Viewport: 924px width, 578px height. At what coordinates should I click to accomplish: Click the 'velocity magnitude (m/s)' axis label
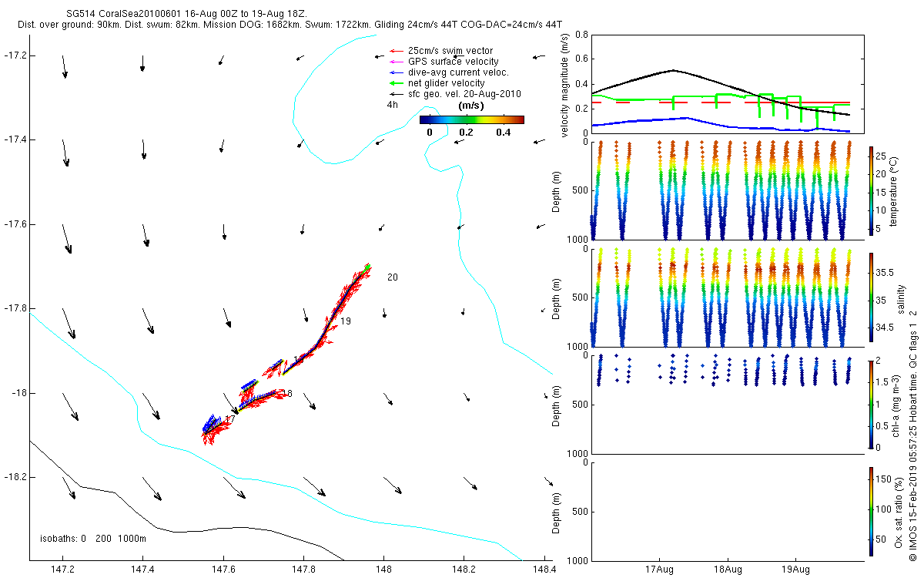coord(564,84)
